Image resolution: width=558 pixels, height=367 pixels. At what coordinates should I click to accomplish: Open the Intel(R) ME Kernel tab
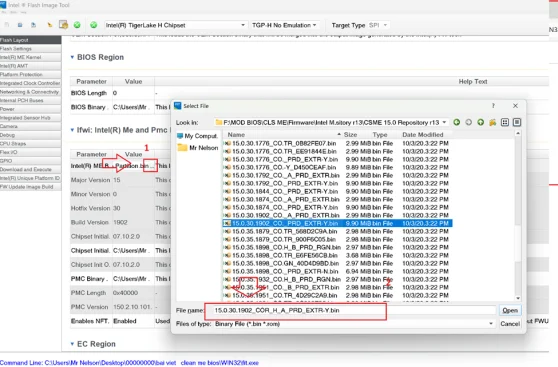point(30,57)
